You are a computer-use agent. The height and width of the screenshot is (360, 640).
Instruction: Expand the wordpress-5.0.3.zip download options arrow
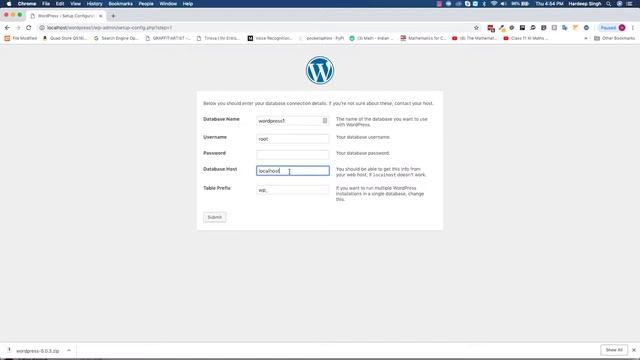(x=69, y=351)
